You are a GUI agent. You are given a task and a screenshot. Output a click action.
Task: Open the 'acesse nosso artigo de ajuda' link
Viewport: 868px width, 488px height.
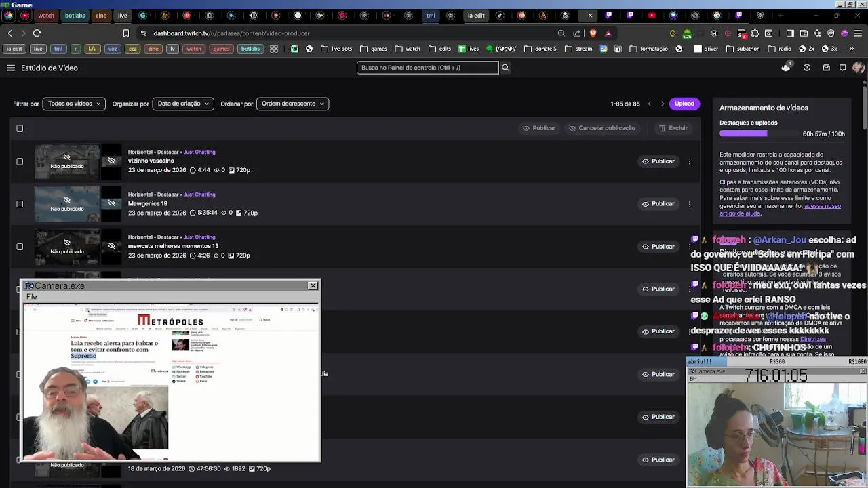[780, 209]
